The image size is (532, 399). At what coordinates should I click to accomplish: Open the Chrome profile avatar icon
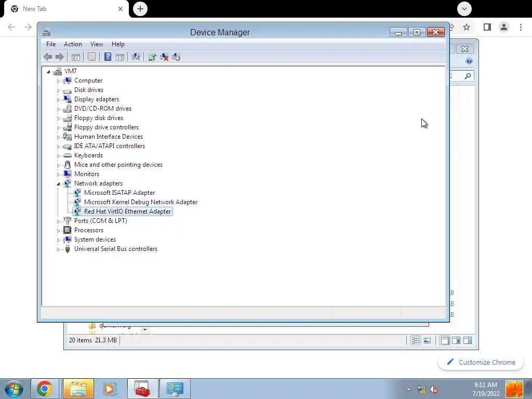pos(504,27)
